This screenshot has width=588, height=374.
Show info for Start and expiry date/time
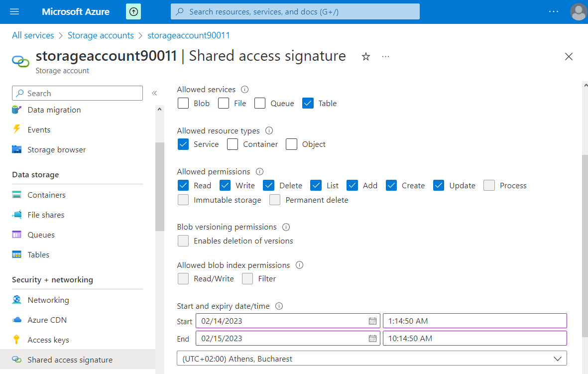coord(279,306)
